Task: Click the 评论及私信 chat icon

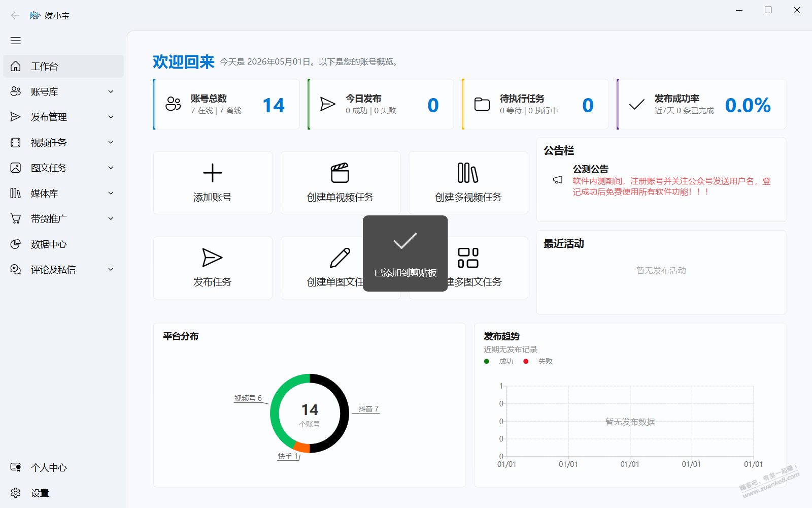Action: point(16,269)
